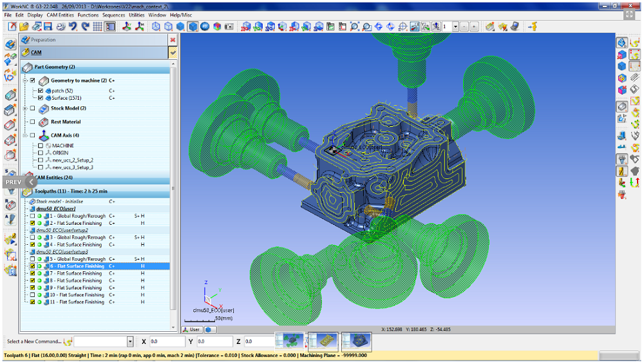The width and height of the screenshot is (644, 364).
Task: Click the User tab below the viewport
Action: pos(192,329)
